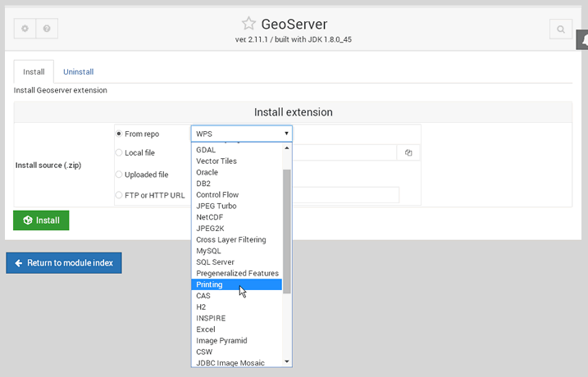588x377 pixels.
Task: Click the list scroll up arrow
Action: coord(287,148)
